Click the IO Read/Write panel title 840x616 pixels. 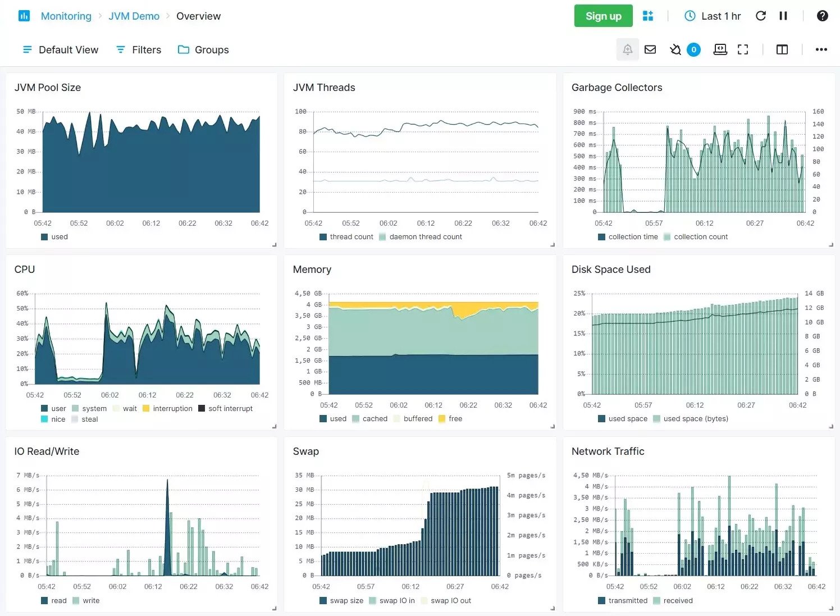click(x=47, y=451)
